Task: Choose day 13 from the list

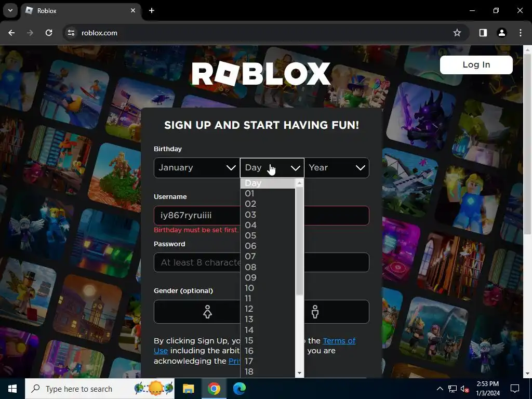Action: pyautogui.click(x=268, y=320)
